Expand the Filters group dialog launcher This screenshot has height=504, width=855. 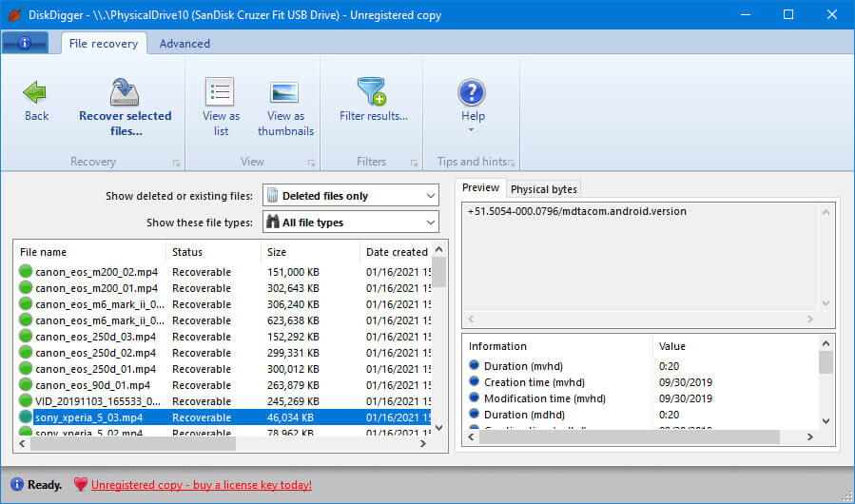coord(414,164)
